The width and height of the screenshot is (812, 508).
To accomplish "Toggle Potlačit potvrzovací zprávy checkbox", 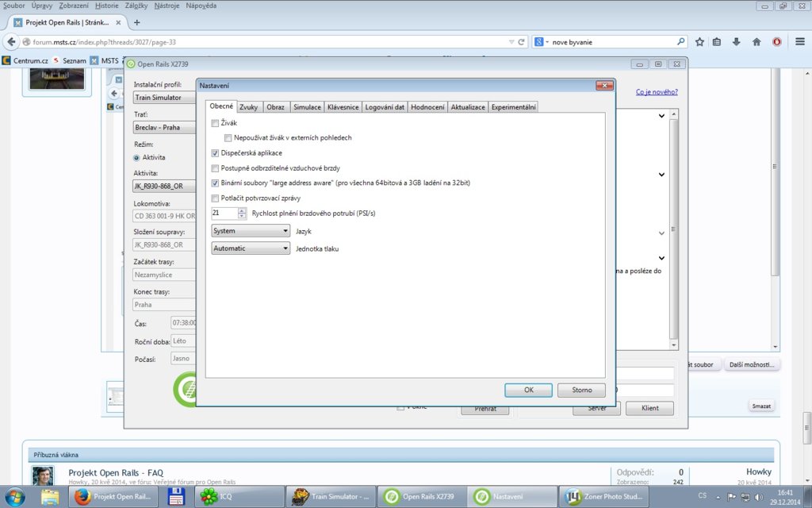I will [216, 198].
